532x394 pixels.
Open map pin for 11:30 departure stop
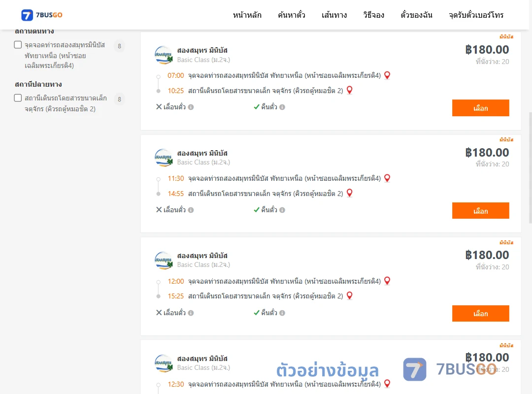click(x=387, y=178)
